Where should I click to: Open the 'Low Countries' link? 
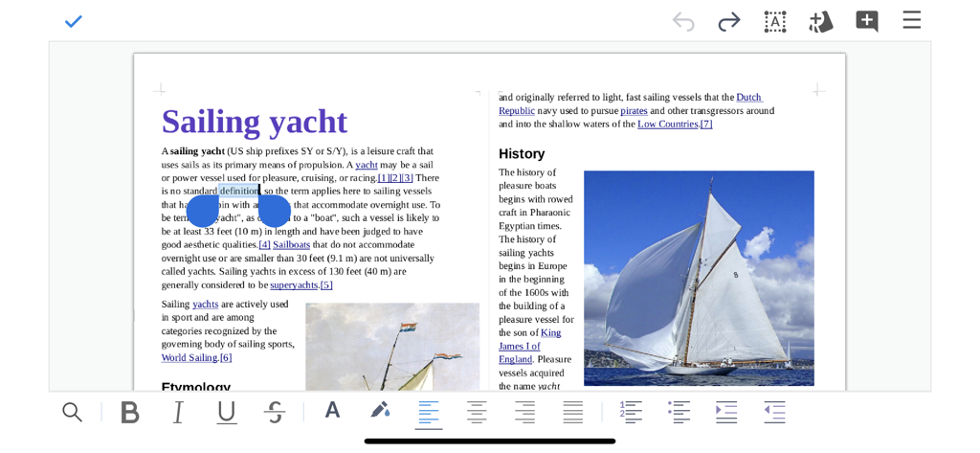click(667, 124)
